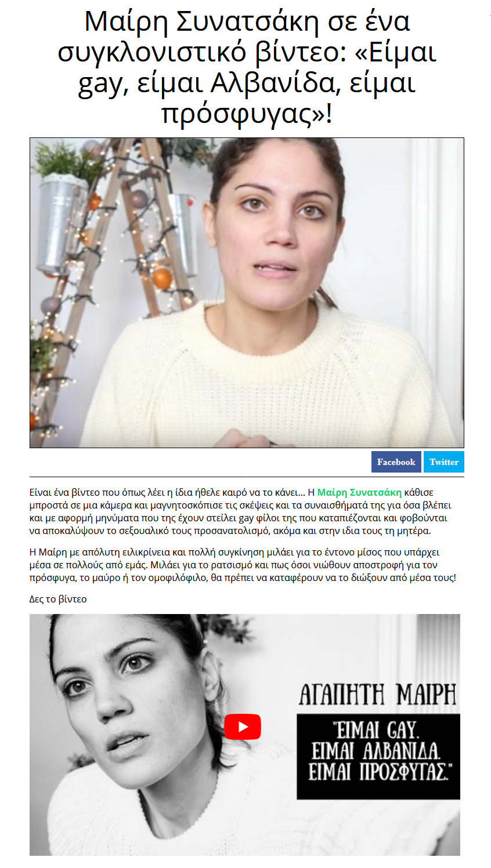Open the green Μαίρη Συνατσάκη link

click(359, 492)
